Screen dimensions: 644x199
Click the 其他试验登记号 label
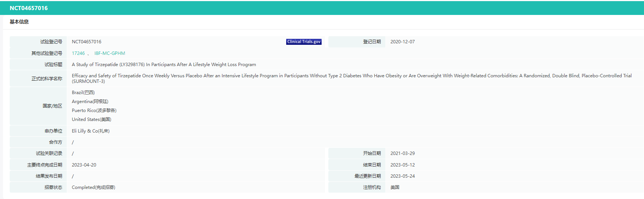point(47,53)
